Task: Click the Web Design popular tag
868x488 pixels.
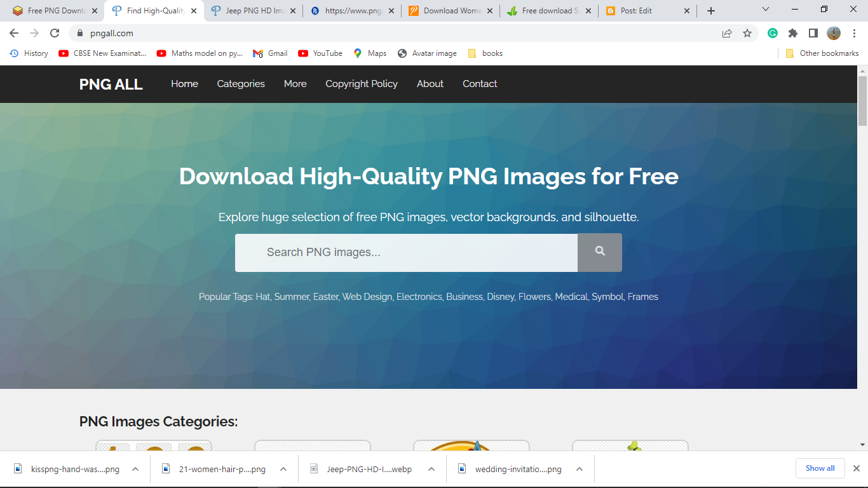Action: pyautogui.click(x=367, y=297)
